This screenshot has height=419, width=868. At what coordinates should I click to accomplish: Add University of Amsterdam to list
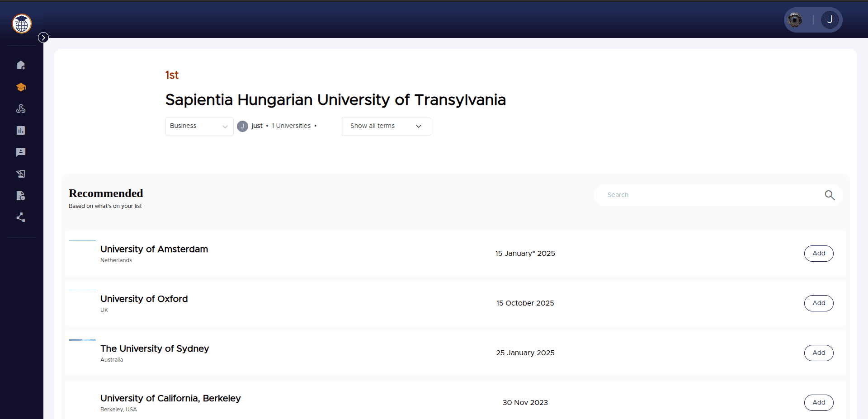[x=819, y=254]
